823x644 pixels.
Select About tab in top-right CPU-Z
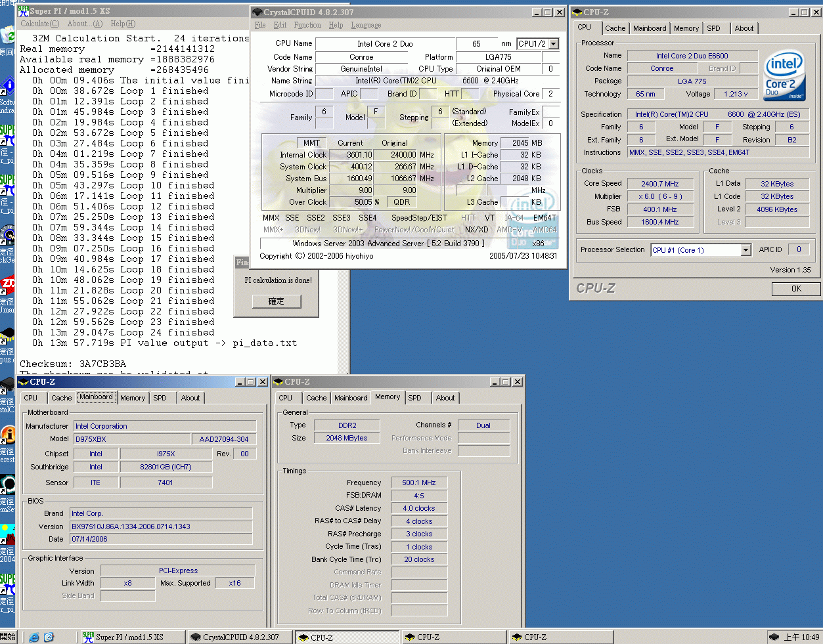click(744, 28)
